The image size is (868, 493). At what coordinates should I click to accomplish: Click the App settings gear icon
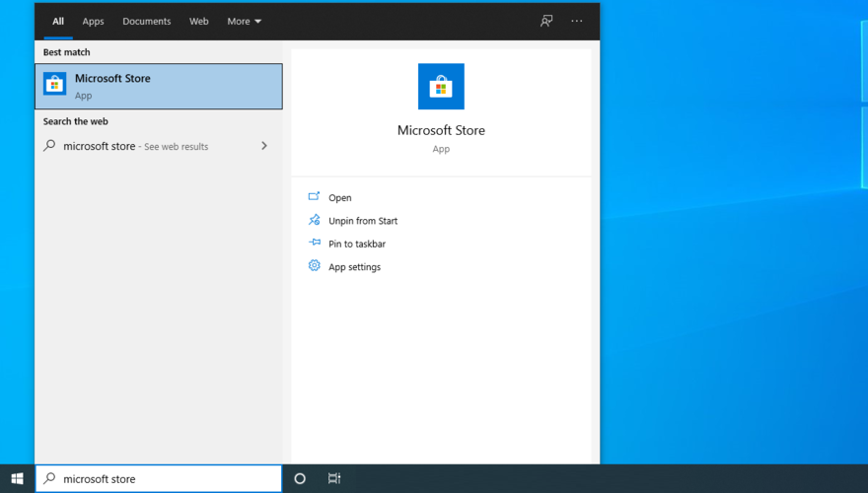[314, 266]
